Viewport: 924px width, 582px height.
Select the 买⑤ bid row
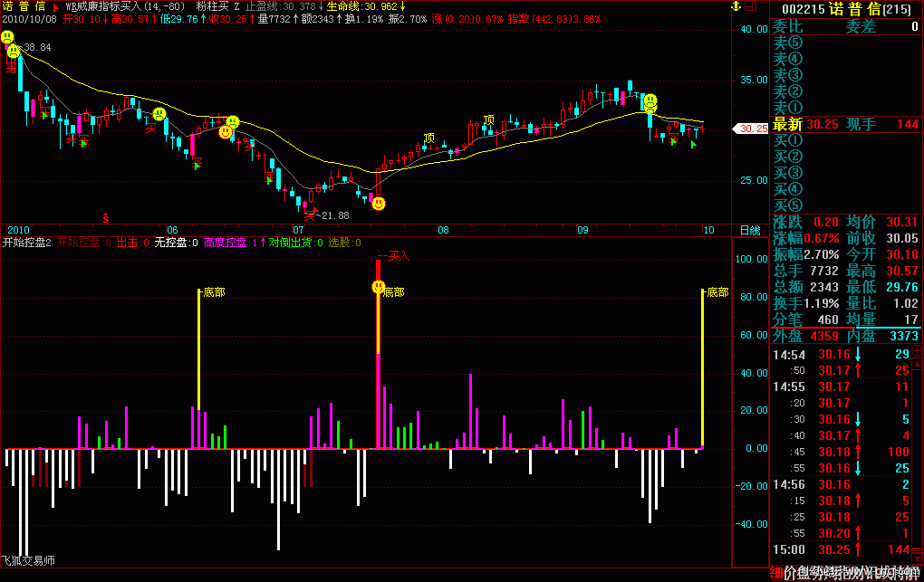click(846, 205)
